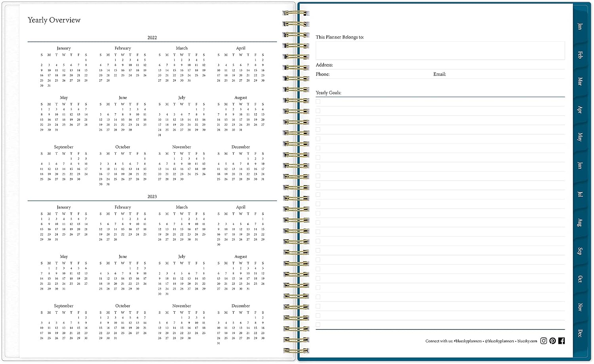
Task: Select the July heading under 2022
Action: pos(182,97)
